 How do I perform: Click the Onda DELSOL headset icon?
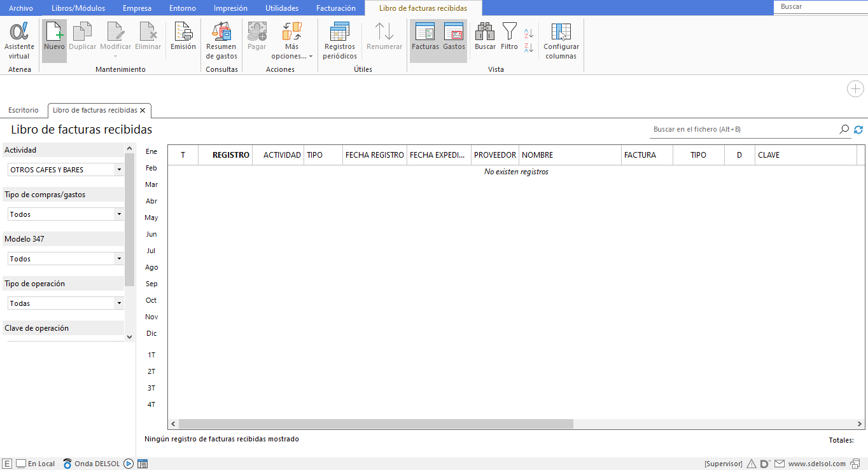(x=67, y=464)
